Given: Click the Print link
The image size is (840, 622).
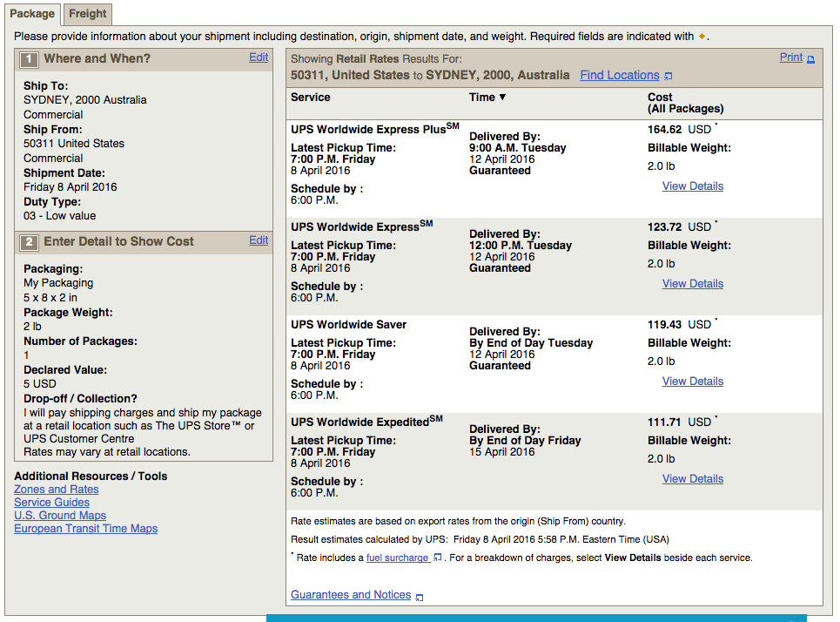Looking at the screenshot, I should pos(790,57).
